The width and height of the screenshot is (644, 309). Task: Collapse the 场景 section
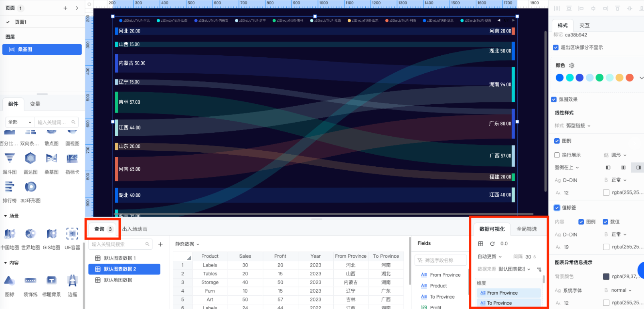5,216
